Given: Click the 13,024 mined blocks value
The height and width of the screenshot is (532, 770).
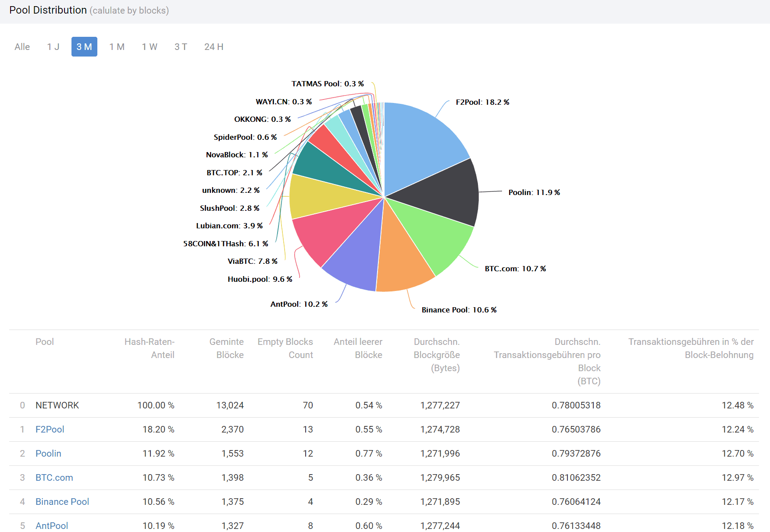Looking at the screenshot, I should pos(230,405).
